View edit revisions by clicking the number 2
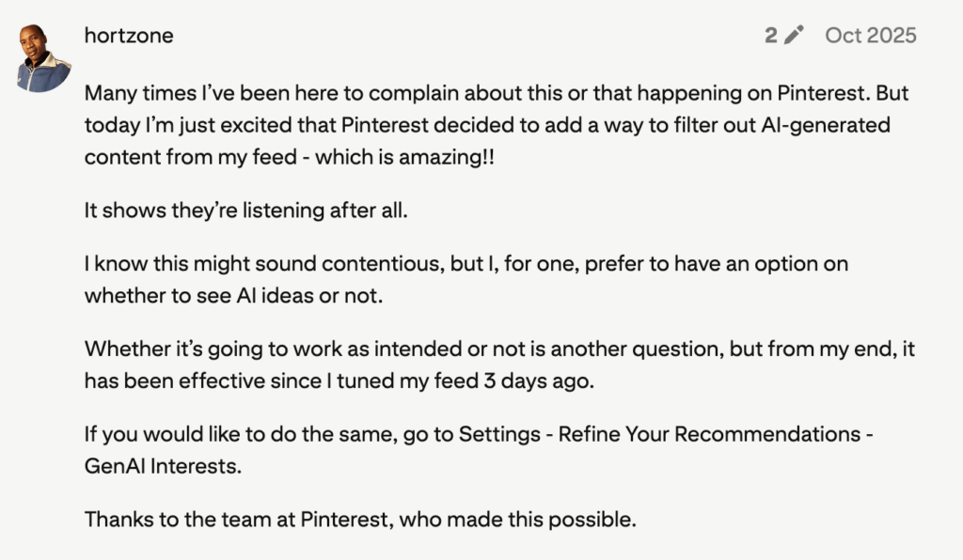The image size is (963, 560). coord(771,34)
